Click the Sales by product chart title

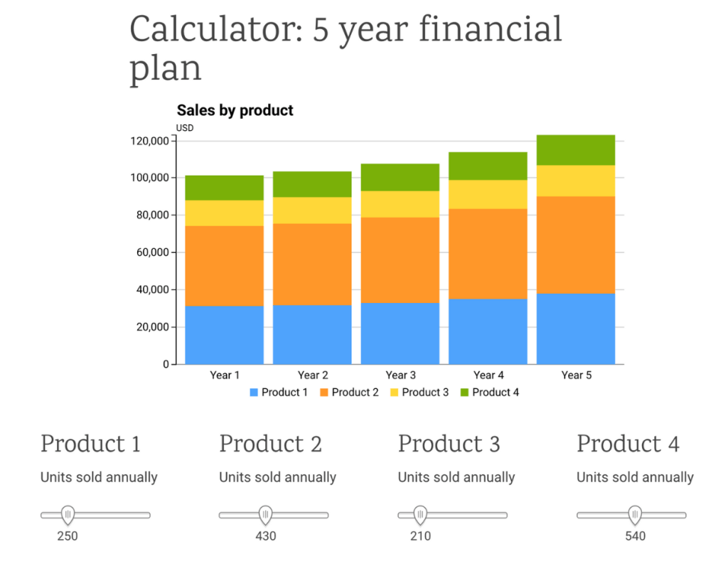tap(235, 110)
